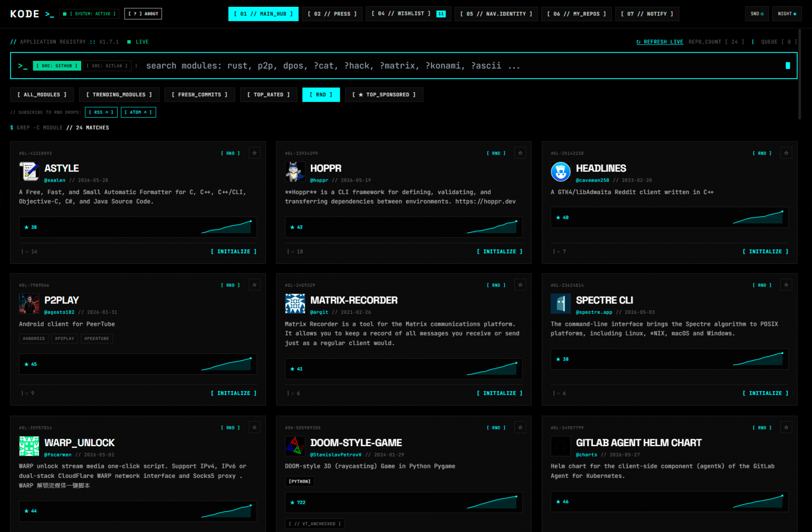Image resolution: width=812 pixels, height=532 pixels.
Task: Star the ASTYLE module card
Action: (255, 153)
